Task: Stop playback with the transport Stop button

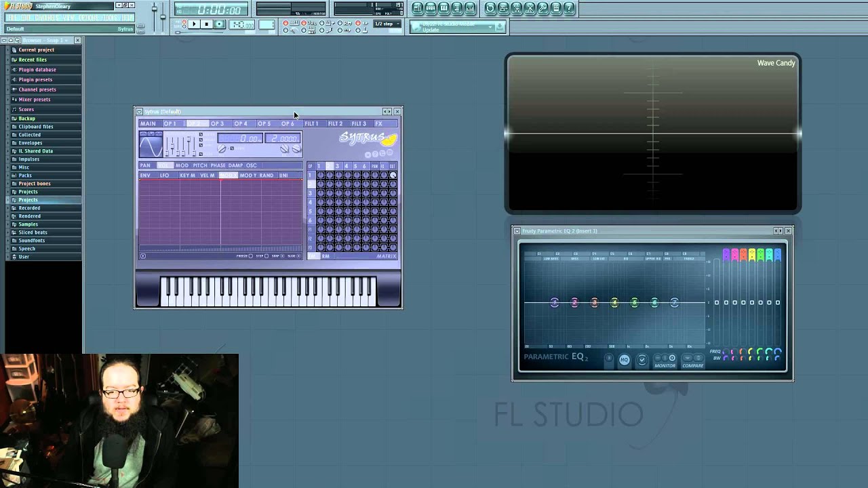Action: (x=206, y=24)
